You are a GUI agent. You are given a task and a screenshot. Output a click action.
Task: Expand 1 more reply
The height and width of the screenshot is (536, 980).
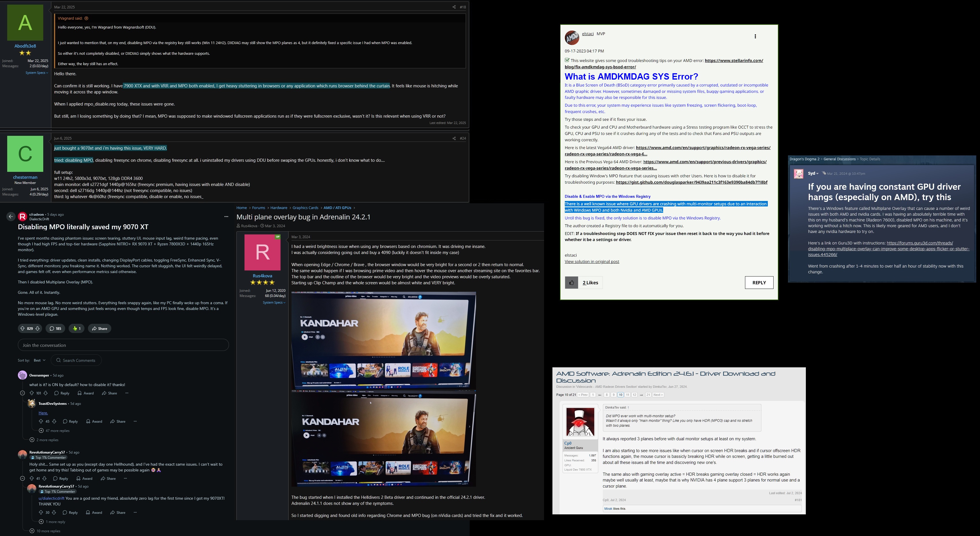point(52,522)
